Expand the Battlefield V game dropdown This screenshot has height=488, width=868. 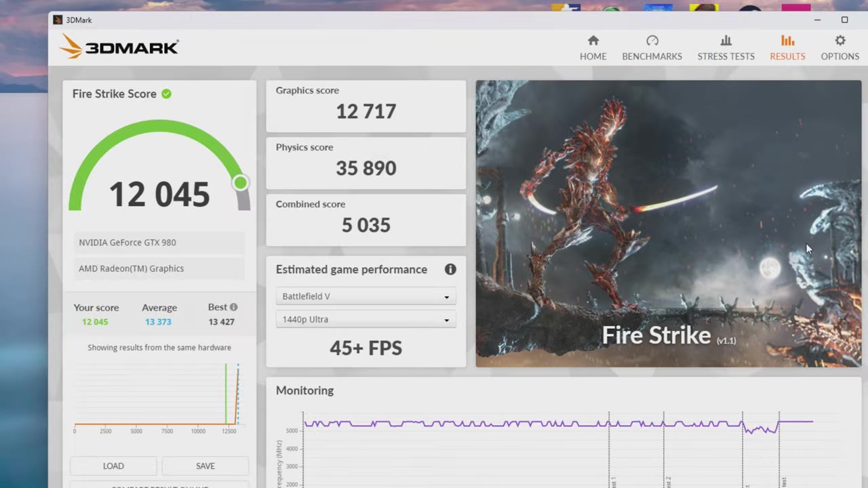point(366,296)
